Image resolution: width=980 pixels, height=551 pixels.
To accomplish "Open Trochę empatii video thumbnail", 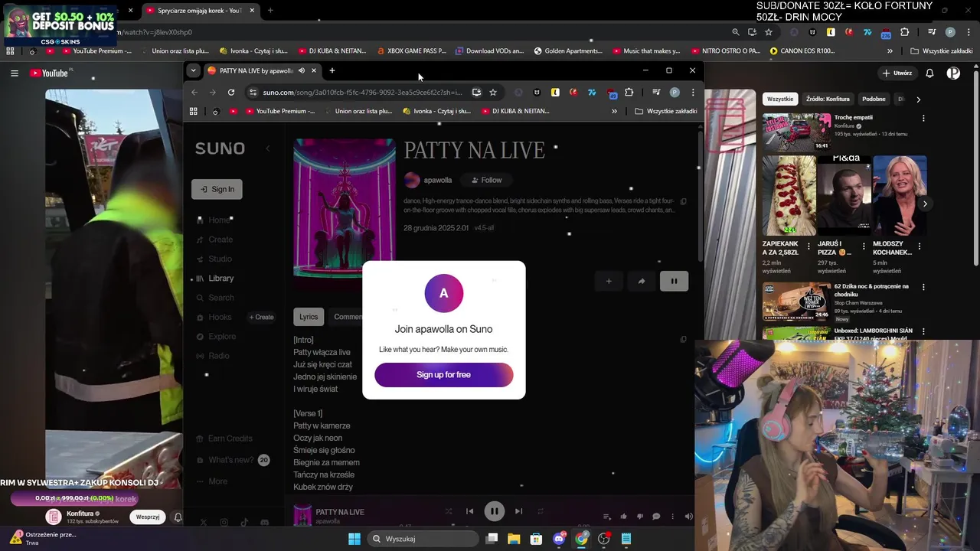I will 796,132.
